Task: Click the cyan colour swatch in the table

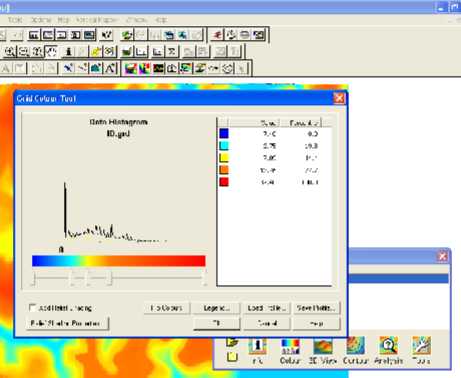Action: 224,146
